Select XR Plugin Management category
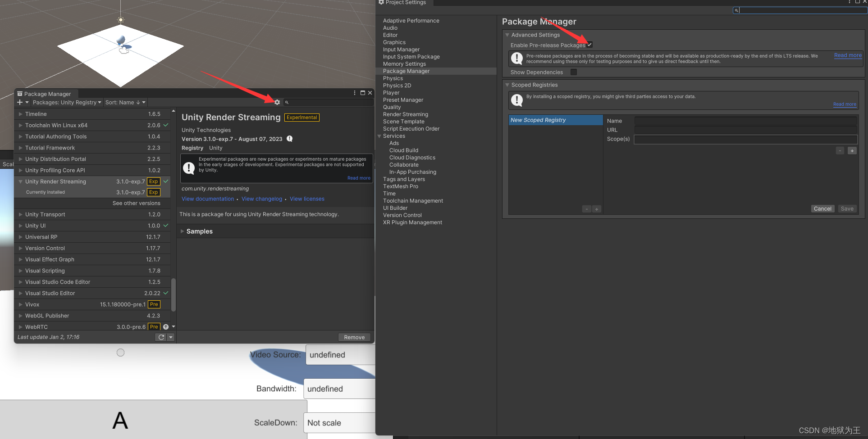The height and width of the screenshot is (439, 868). coord(412,222)
